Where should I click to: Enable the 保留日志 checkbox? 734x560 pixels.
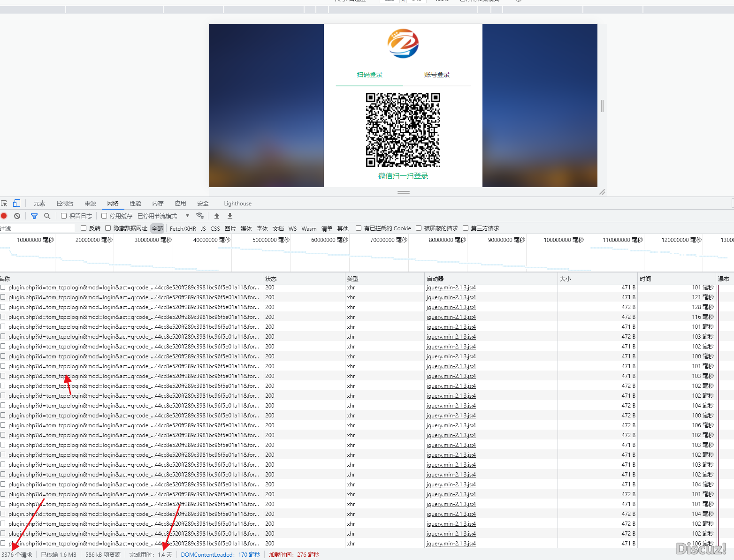pyautogui.click(x=64, y=216)
